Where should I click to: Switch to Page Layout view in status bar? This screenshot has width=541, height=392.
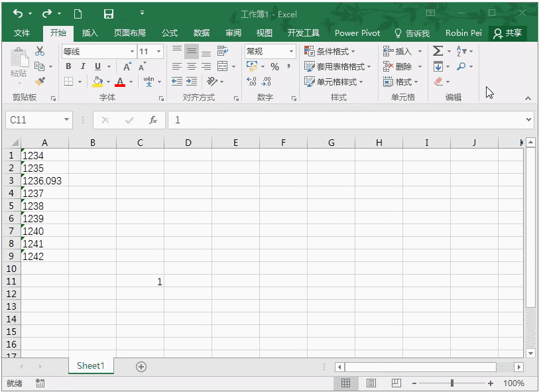click(x=371, y=383)
